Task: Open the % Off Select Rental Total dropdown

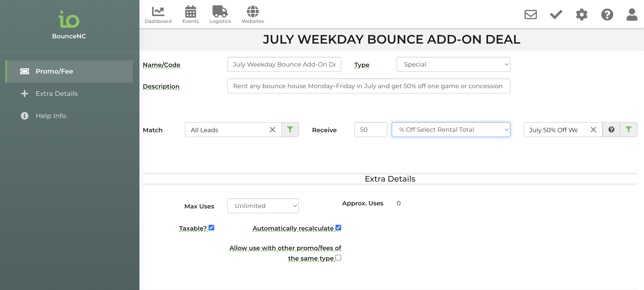Action: tap(451, 130)
